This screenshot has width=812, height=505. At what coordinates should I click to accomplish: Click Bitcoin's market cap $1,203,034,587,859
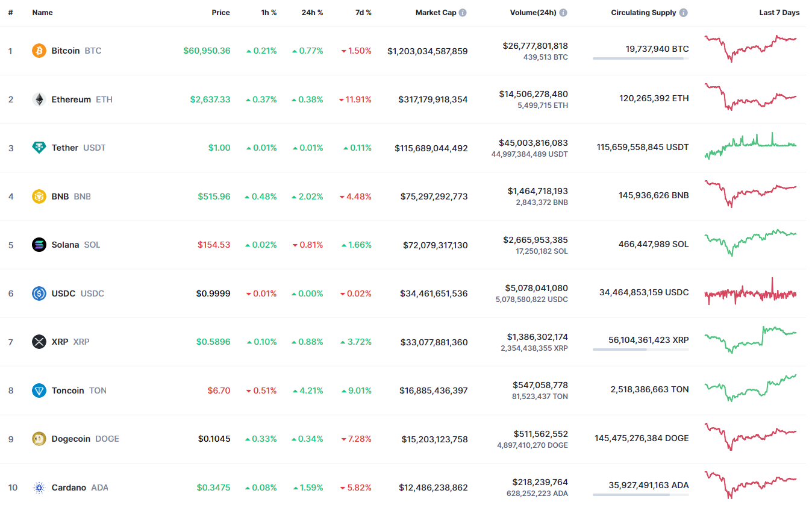coord(428,51)
